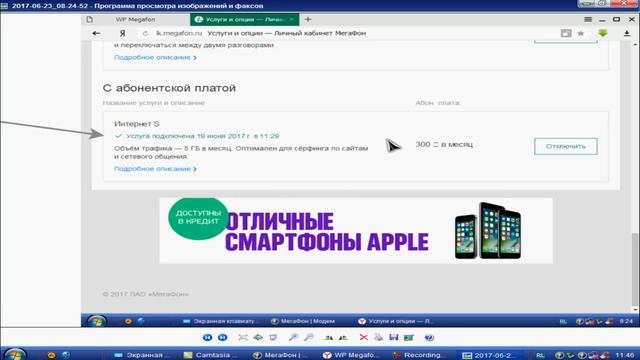Click the bottom taskbar clock showing 11:46
Viewport: 640px width, 360px height.
(624, 355)
